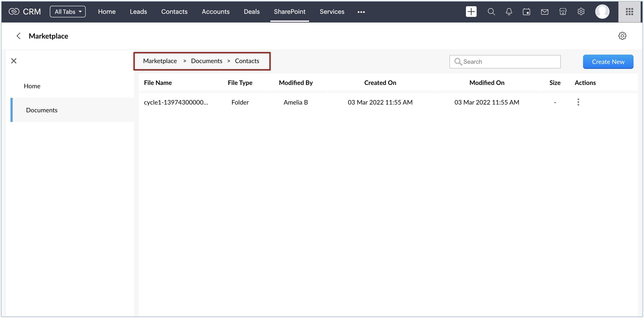Open the apps grid launcher icon
Viewport: 644px width, 318px height.
click(x=629, y=12)
